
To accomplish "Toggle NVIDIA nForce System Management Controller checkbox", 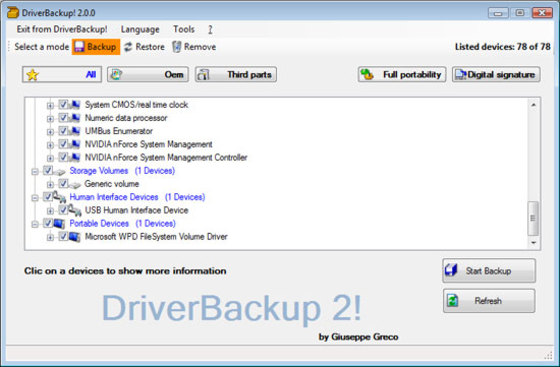I will click(64, 157).
